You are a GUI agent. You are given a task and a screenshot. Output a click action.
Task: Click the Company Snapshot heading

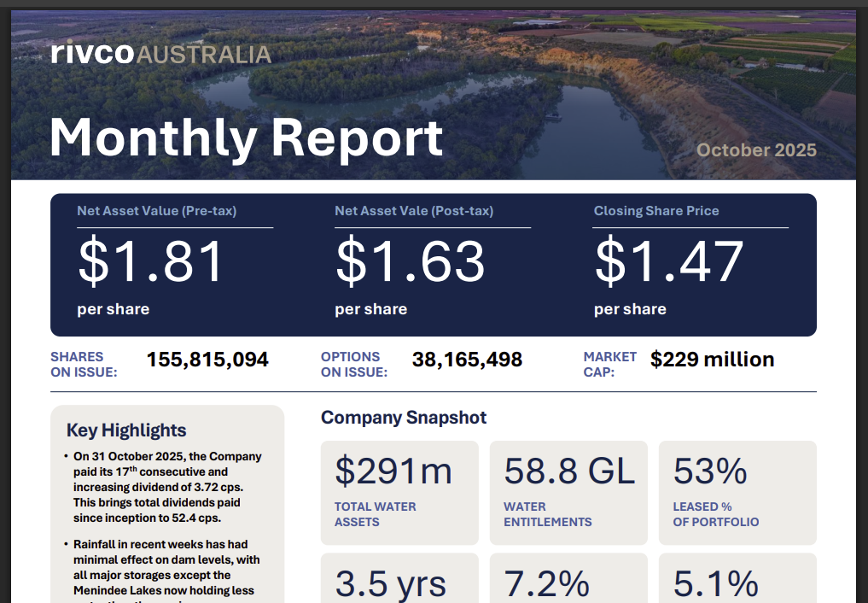(404, 418)
